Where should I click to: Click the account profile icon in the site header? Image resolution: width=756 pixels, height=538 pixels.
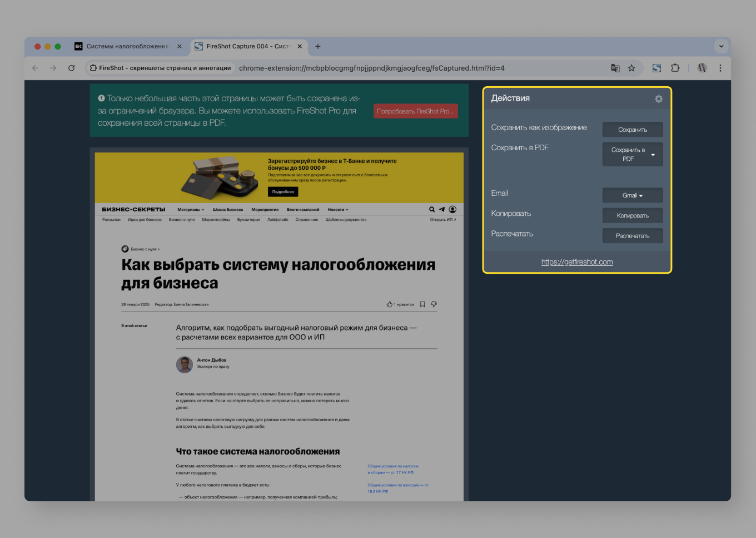452,209
